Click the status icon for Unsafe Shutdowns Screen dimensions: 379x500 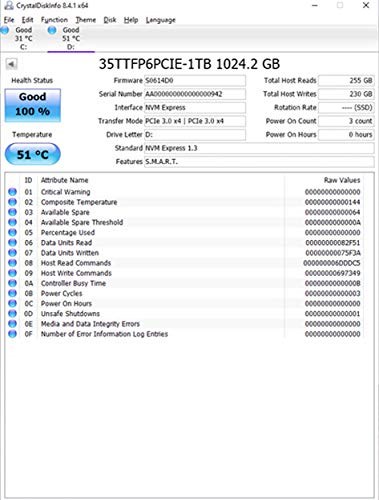tap(12, 313)
